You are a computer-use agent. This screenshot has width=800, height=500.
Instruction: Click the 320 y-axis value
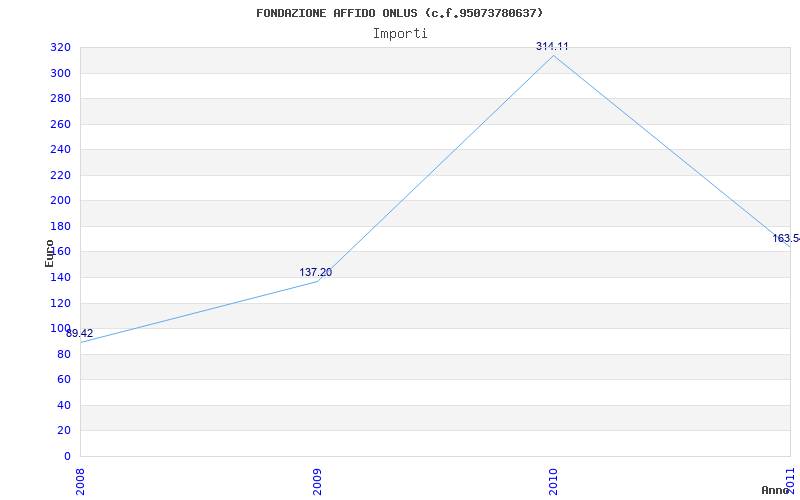60,48
